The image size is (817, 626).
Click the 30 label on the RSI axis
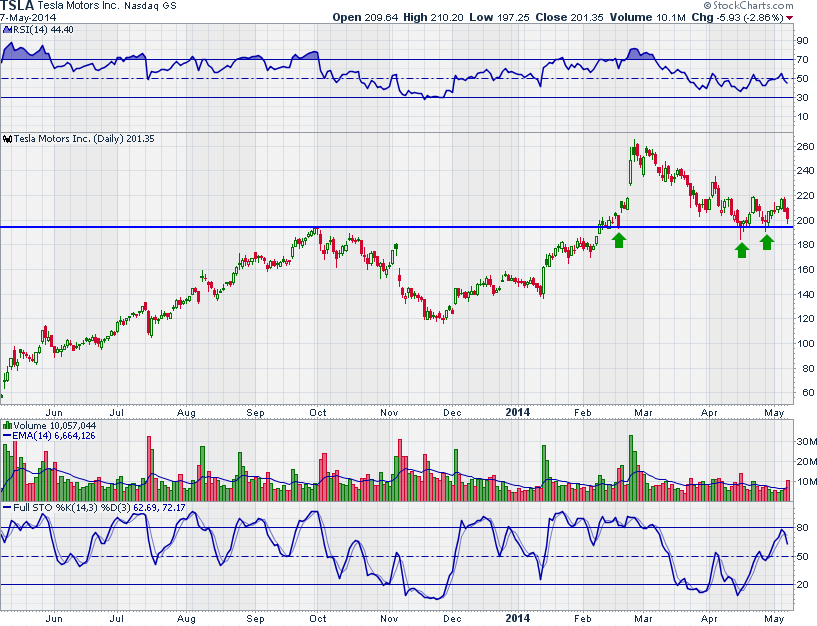tap(802, 97)
